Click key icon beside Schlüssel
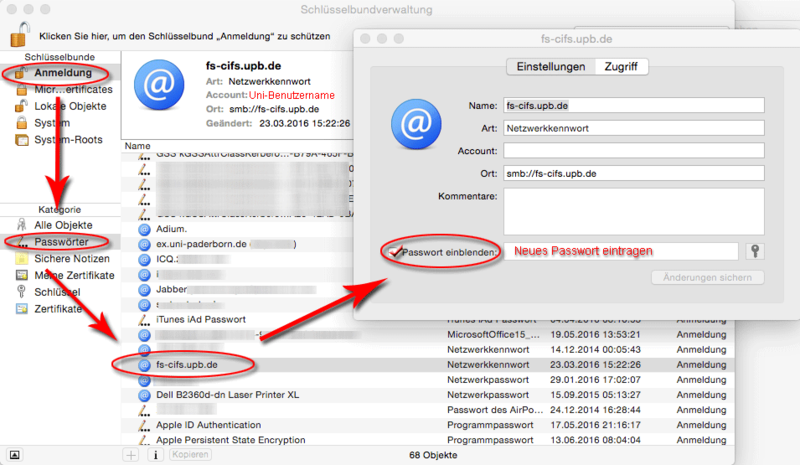Image resolution: width=800 pixels, height=465 pixels. (21, 291)
